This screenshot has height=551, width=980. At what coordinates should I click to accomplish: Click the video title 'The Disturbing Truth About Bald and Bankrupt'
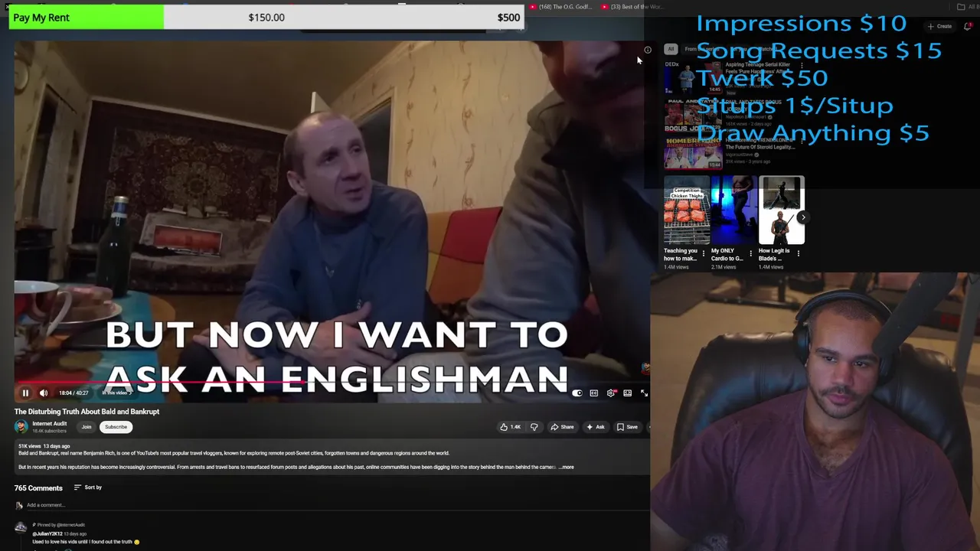click(x=87, y=412)
